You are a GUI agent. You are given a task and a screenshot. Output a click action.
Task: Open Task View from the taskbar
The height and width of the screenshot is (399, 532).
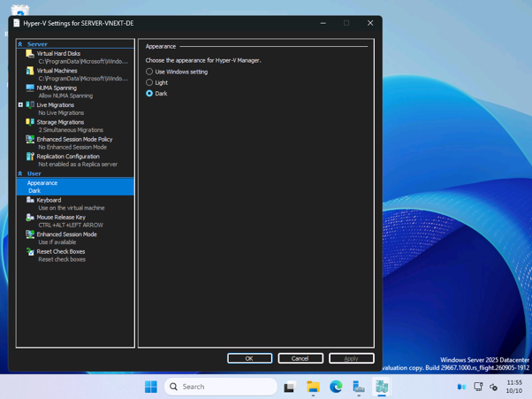coord(290,387)
